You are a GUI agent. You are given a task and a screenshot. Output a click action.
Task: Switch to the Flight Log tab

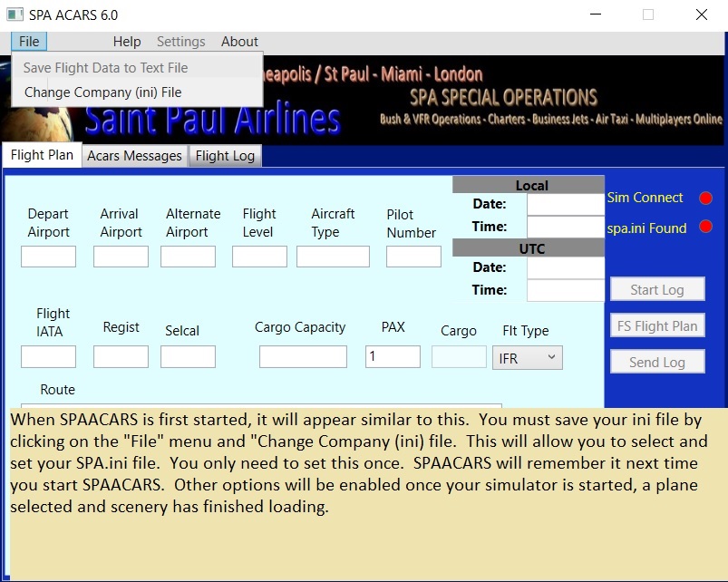(x=225, y=156)
